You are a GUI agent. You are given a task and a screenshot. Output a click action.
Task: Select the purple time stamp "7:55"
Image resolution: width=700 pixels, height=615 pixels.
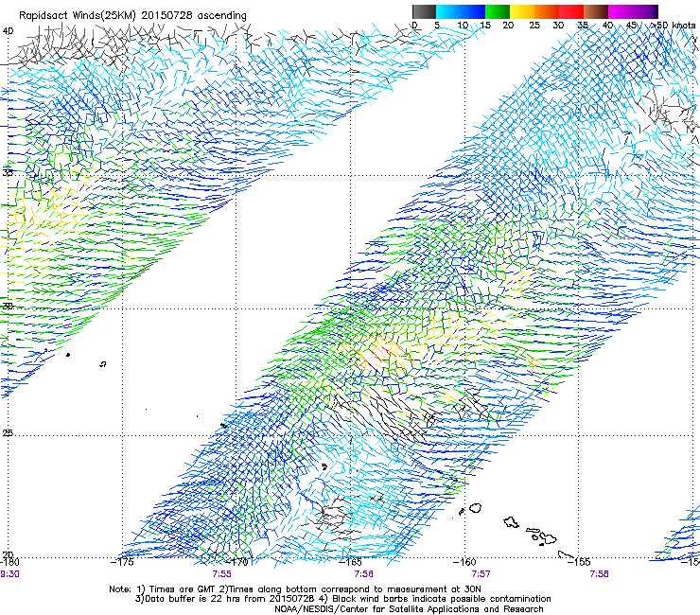222,574
